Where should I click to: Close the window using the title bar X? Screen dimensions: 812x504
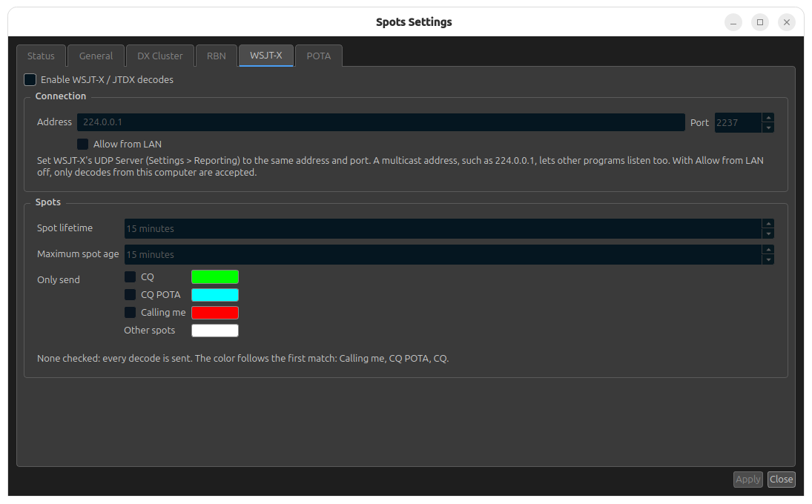click(x=787, y=22)
